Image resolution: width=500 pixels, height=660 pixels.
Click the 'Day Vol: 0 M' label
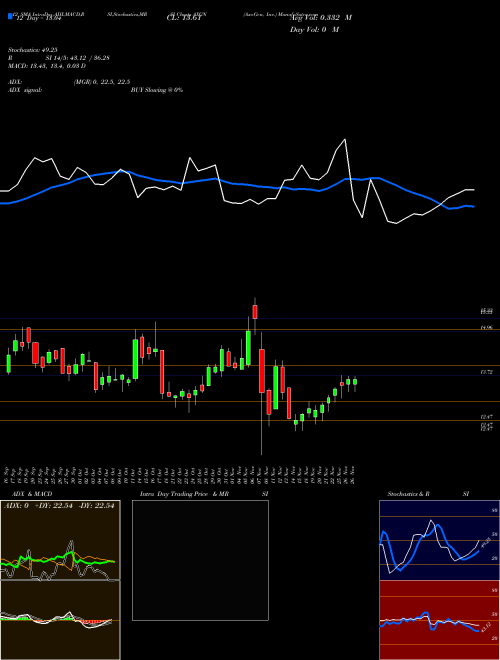pyautogui.click(x=314, y=29)
